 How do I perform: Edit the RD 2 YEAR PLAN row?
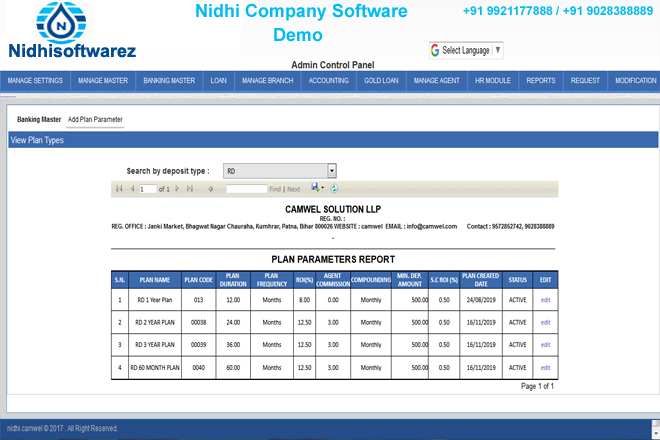coord(546,323)
